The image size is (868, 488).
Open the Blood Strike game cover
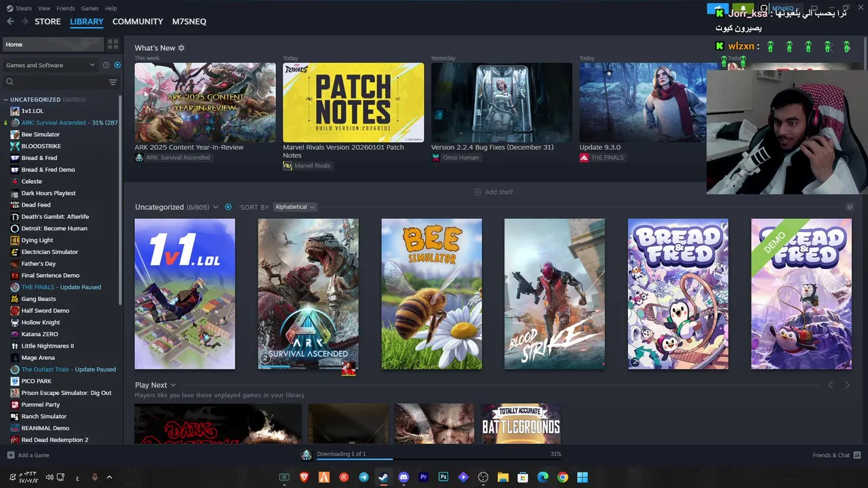[x=555, y=294]
